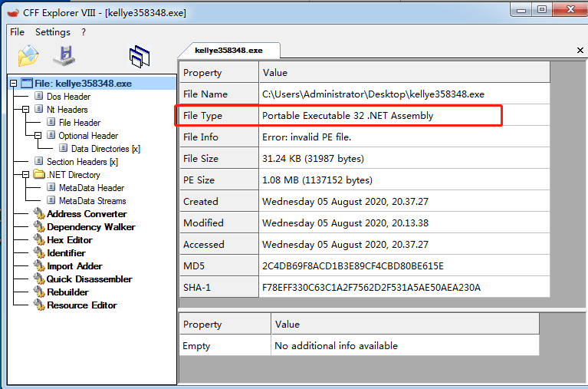The width and height of the screenshot is (588, 389).
Task: Collapse the root File: kellye358348.exe node
Action: pos(14,84)
